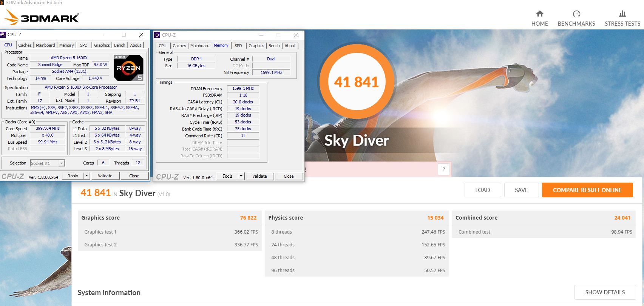Click the Combined score value 24 041
Image resolution: width=644 pixels, height=306 pixels.
622,218
